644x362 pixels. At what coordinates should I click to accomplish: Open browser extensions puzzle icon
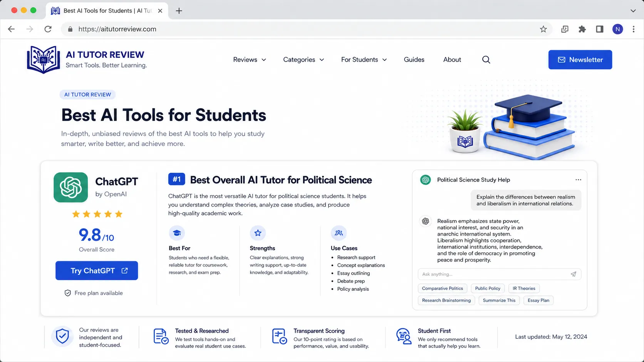582,29
